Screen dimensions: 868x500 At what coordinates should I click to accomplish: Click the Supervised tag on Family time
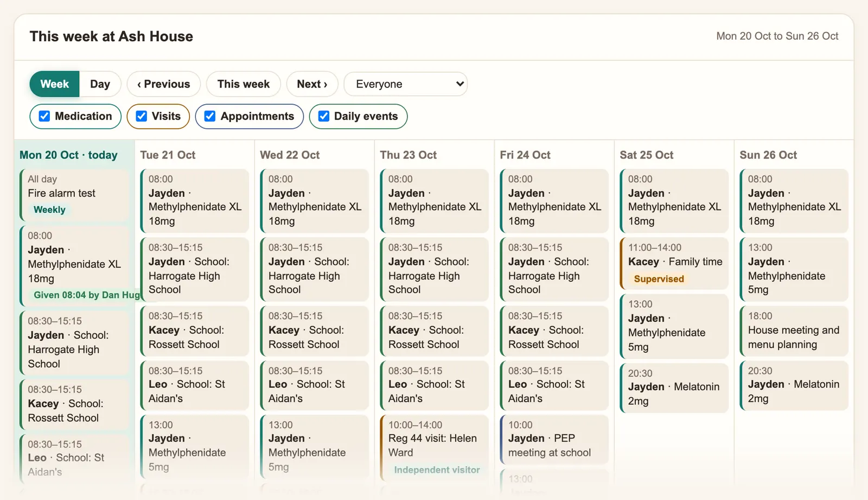pyautogui.click(x=659, y=279)
